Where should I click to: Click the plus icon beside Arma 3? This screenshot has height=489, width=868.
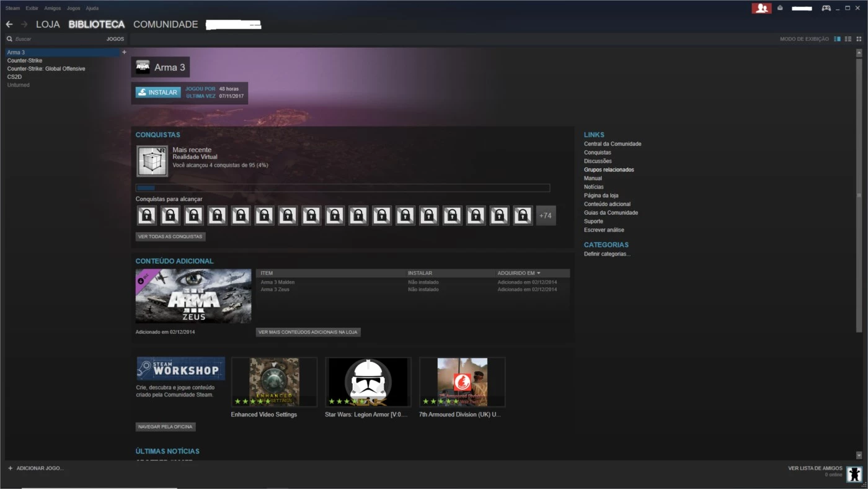click(x=124, y=52)
